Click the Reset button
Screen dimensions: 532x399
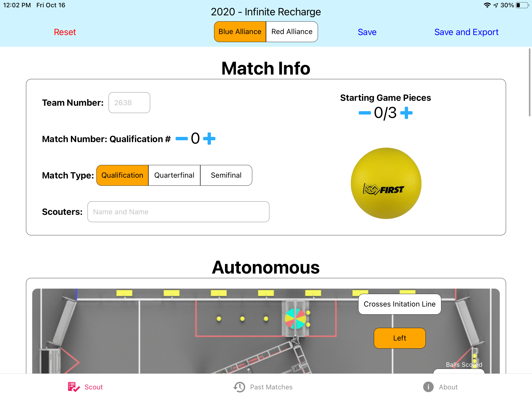click(65, 32)
